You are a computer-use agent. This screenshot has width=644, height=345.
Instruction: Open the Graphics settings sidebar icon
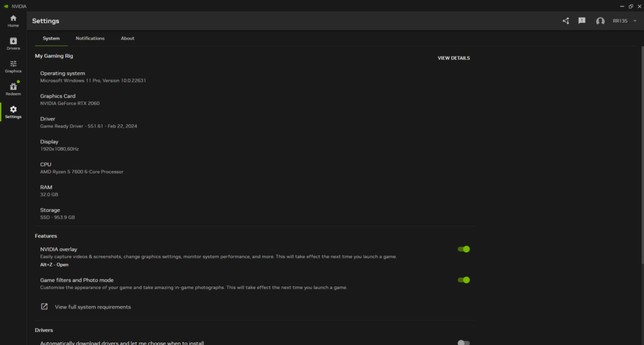tap(13, 66)
